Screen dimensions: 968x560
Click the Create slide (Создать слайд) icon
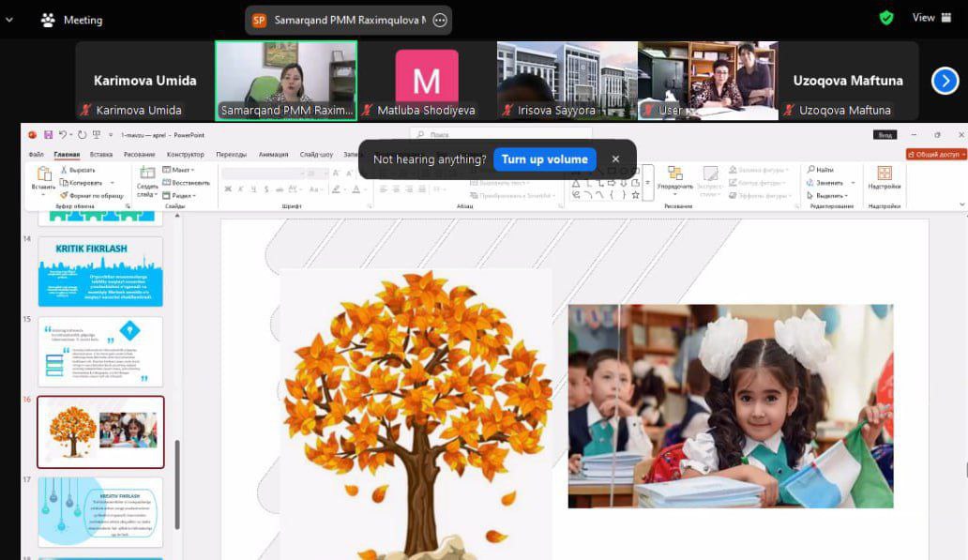147,174
